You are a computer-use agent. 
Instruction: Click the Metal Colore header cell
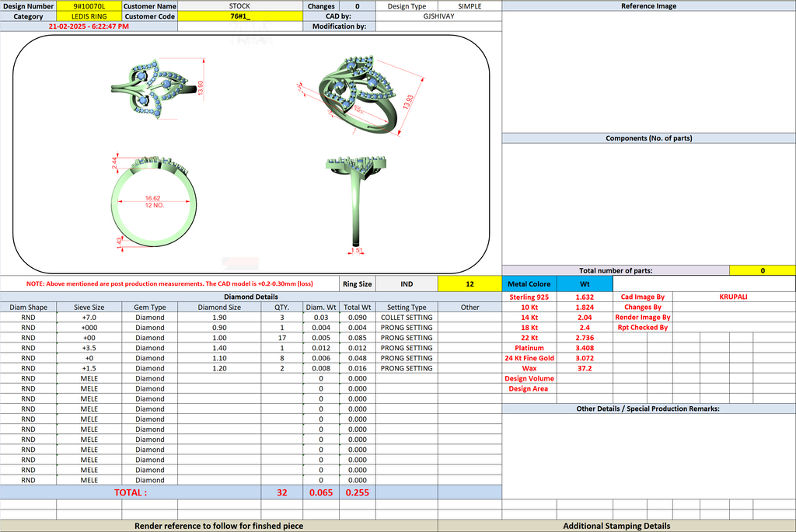click(529, 284)
